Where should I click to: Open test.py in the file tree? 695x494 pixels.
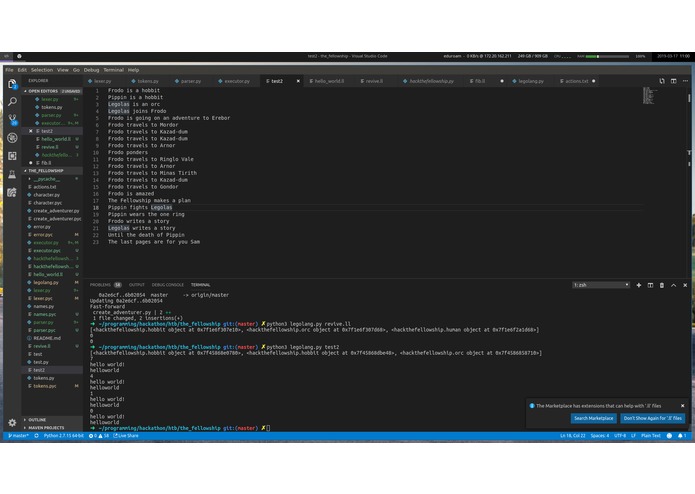(52, 362)
